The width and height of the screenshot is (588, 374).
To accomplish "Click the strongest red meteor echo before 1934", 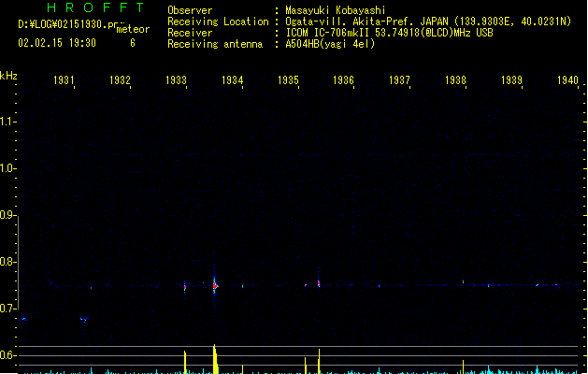I will click(214, 286).
